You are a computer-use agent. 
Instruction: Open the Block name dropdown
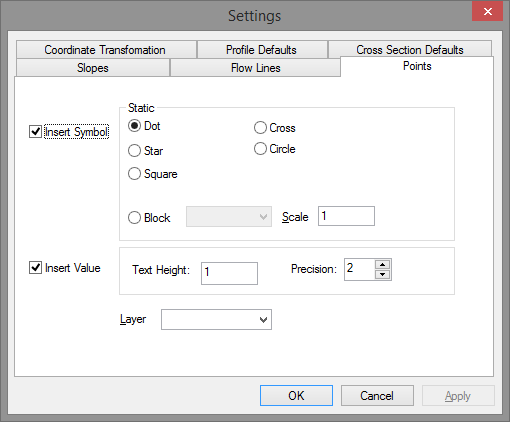tap(229, 217)
